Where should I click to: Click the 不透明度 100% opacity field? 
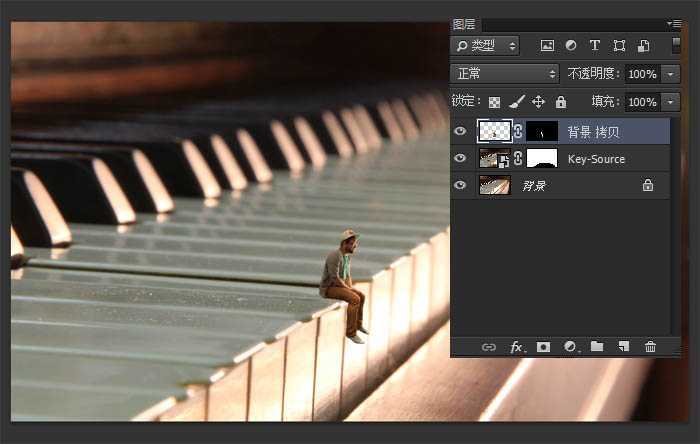point(642,74)
